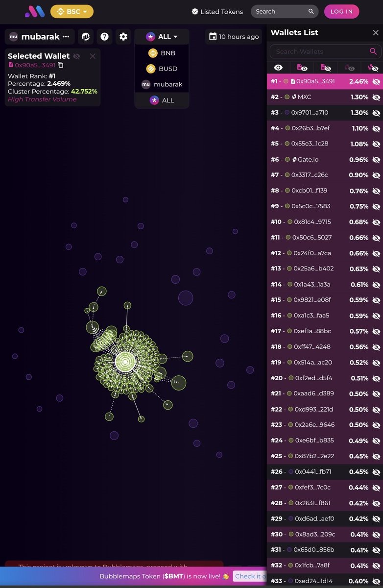Click the Listed Tokens verified badge icon

click(x=195, y=11)
